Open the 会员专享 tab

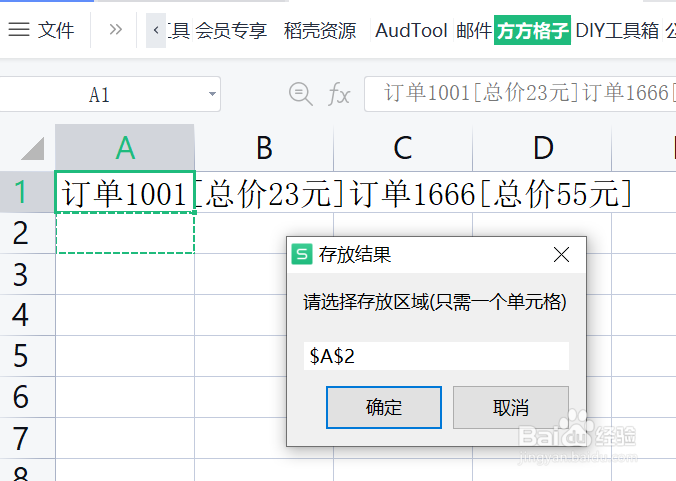231,31
